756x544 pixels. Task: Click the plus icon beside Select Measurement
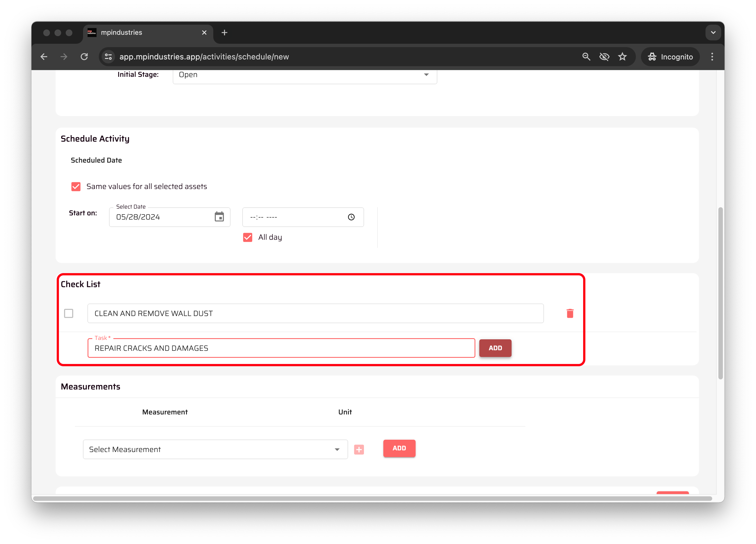[359, 450]
